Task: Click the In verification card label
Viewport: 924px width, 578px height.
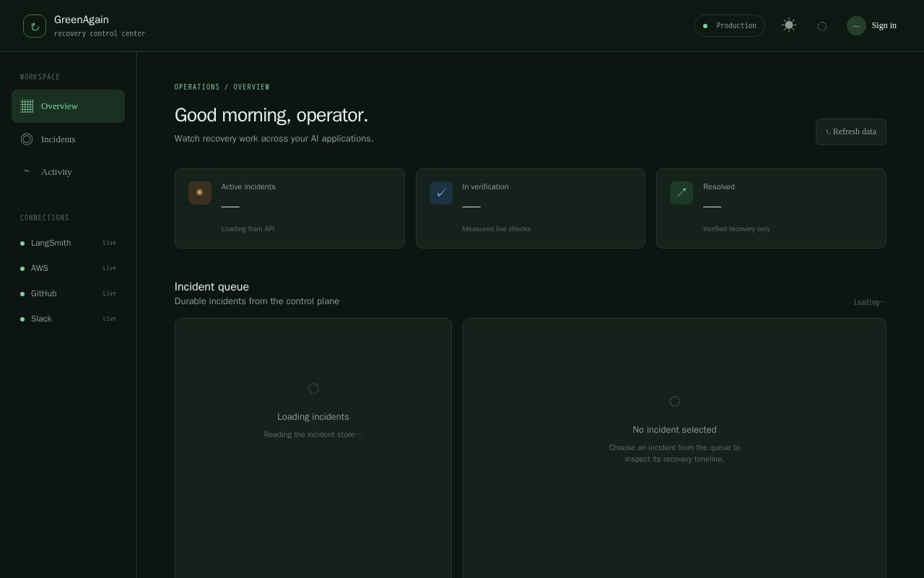Action: (x=485, y=186)
